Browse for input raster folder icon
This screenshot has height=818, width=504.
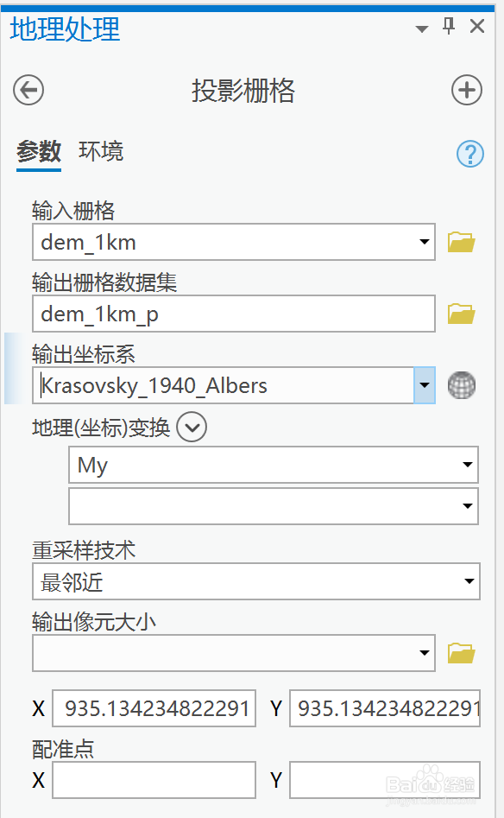point(461,242)
